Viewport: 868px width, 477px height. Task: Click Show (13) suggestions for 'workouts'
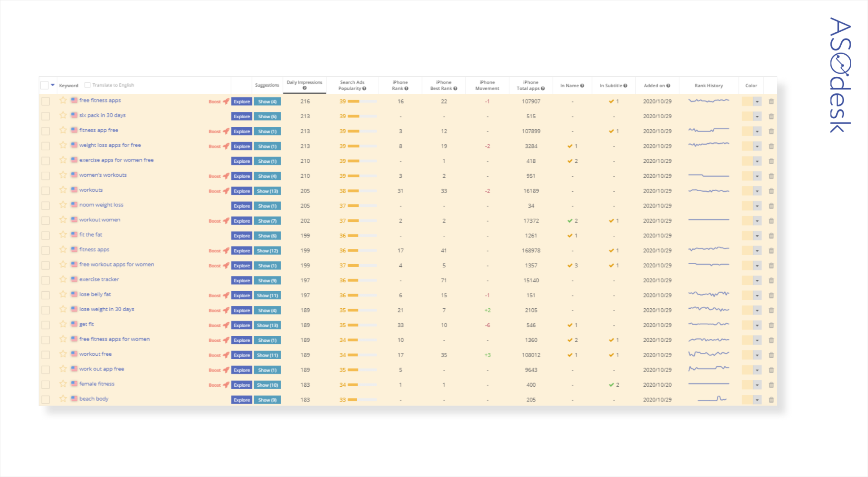coord(267,191)
